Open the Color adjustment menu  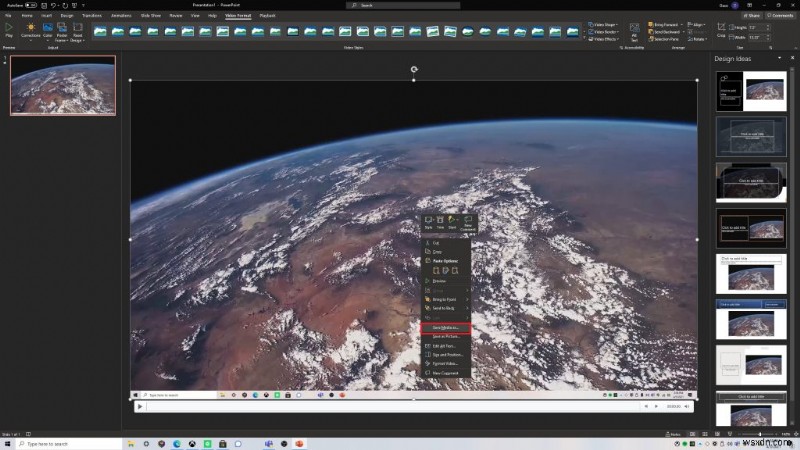coord(47,30)
